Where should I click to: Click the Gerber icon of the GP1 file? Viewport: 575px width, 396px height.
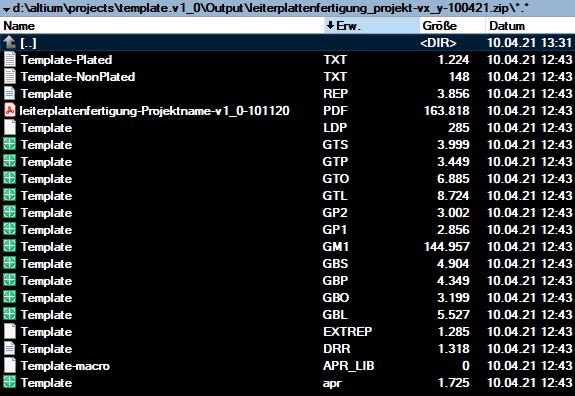tap(10, 230)
